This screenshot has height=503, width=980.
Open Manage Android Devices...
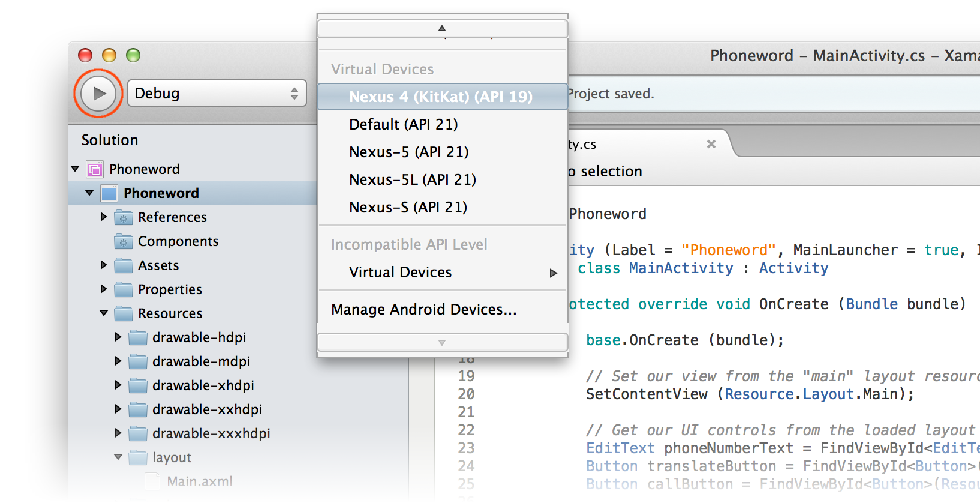pos(423,309)
